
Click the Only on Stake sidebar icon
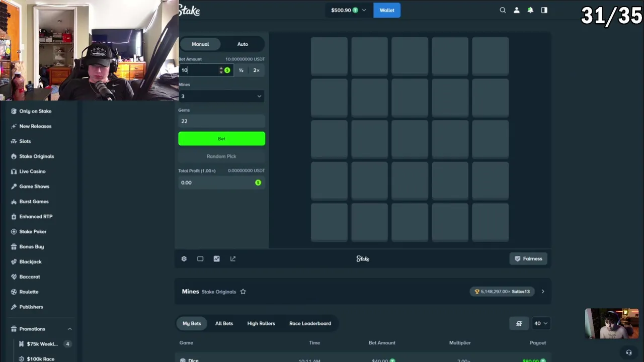tap(14, 111)
